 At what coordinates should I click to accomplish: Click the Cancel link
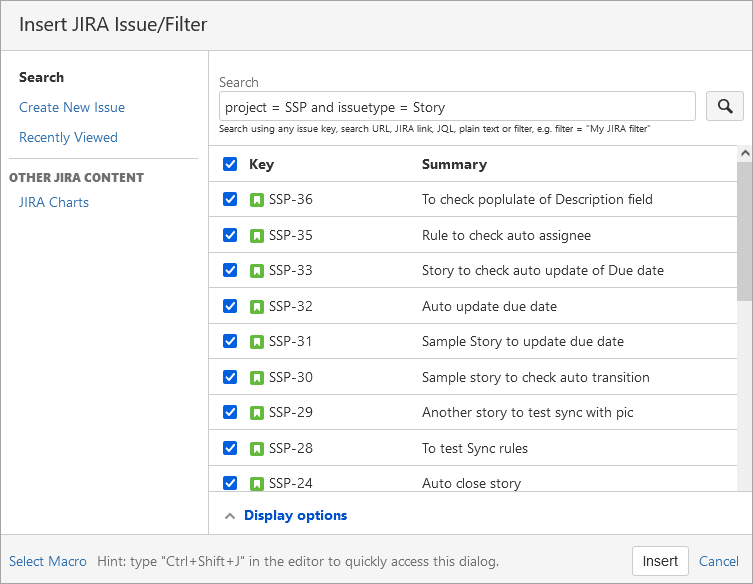point(718,561)
